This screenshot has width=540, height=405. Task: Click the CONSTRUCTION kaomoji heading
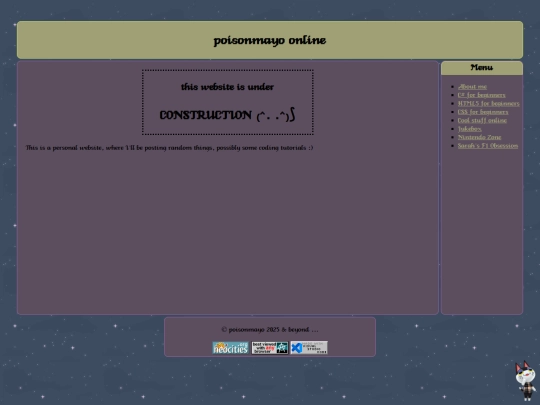227,115
